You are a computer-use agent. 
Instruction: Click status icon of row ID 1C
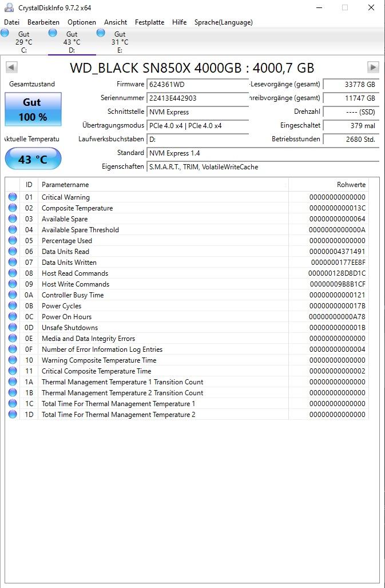(13, 403)
